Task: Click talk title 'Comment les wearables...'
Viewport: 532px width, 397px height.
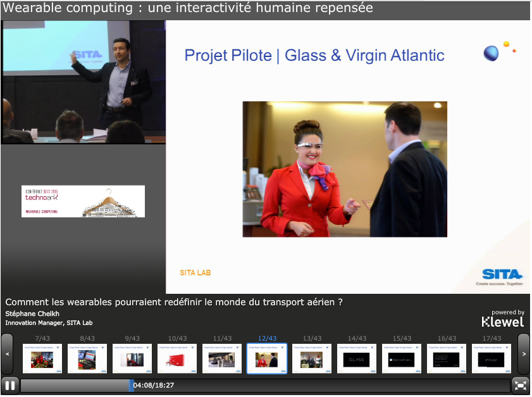Action: (174, 302)
